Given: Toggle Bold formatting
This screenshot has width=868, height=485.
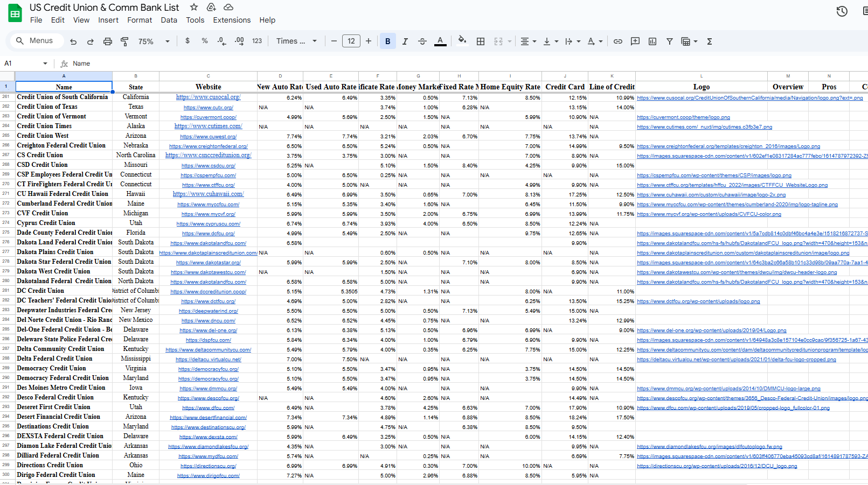Looking at the screenshot, I should click(x=388, y=41).
